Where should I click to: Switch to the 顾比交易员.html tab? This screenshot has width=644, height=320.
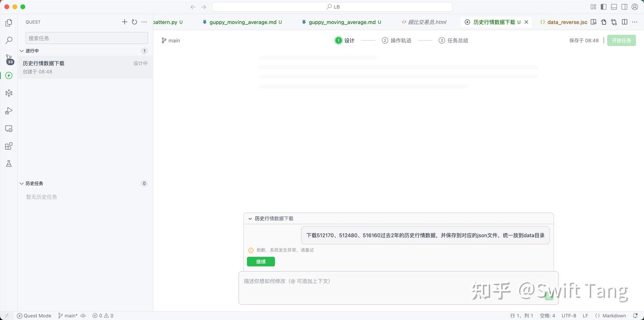(x=424, y=22)
